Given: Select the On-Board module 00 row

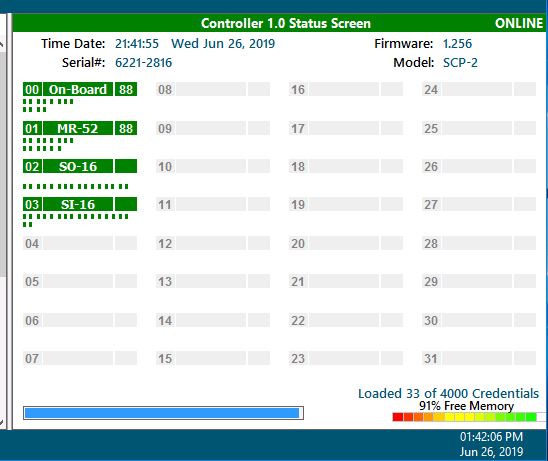Looking at the screenshot, I should pos(80,89).
